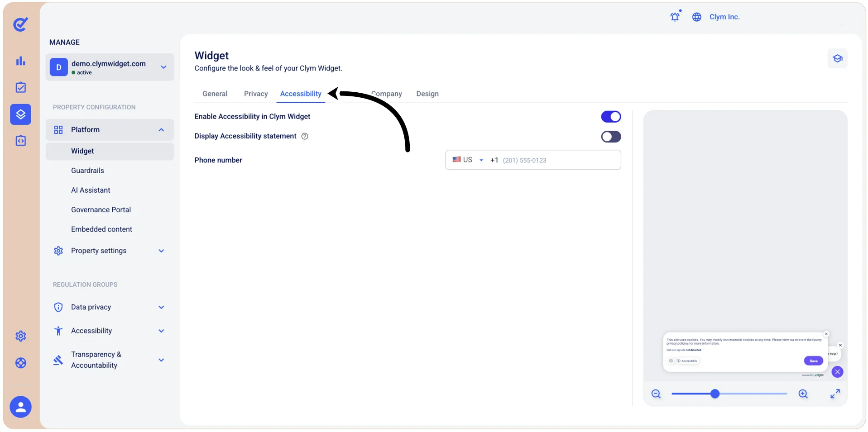Switch to the Company tab
868x432 pixels.
coord(387,94)
